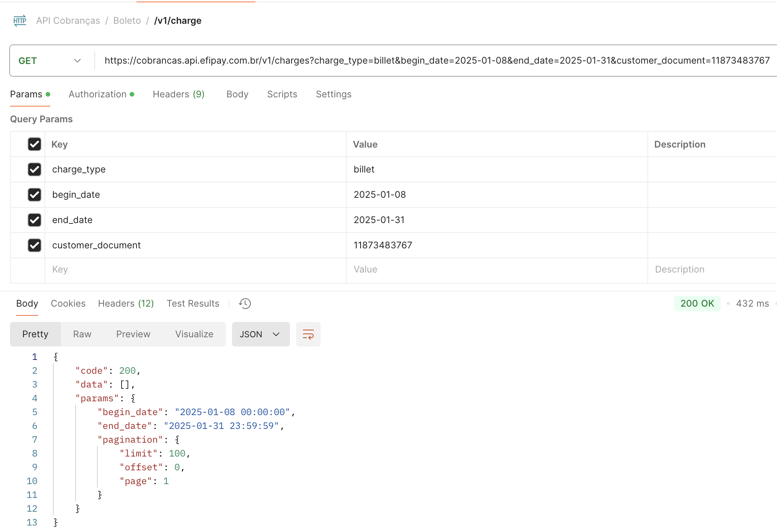Click the Scripts tab icon

click(281, 94)
